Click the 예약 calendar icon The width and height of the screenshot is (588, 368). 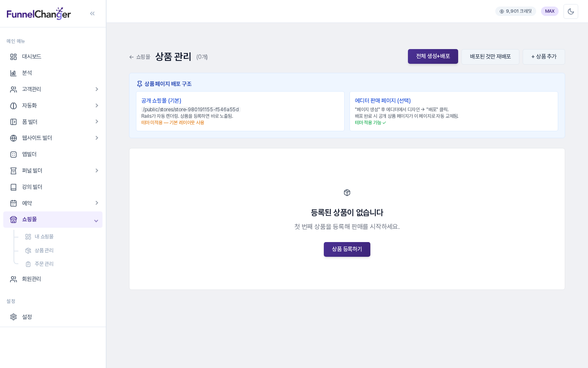[13, 203]
